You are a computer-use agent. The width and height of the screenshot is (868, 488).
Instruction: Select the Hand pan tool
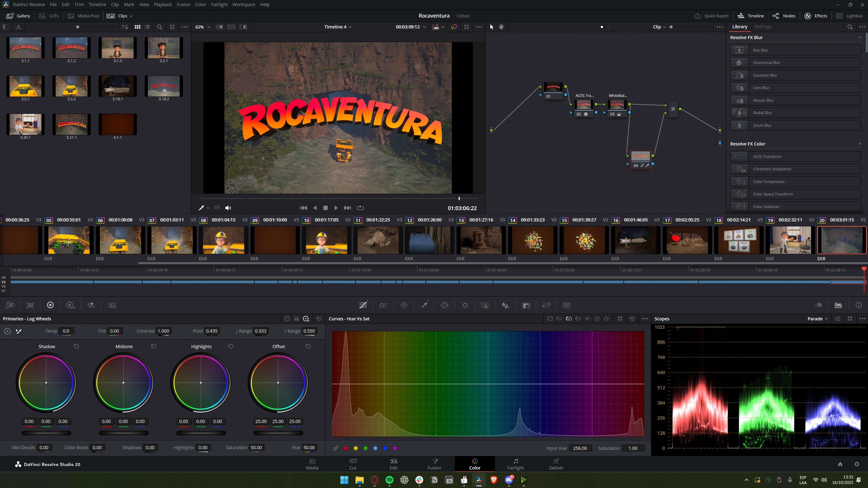click(x=501, y=27)
